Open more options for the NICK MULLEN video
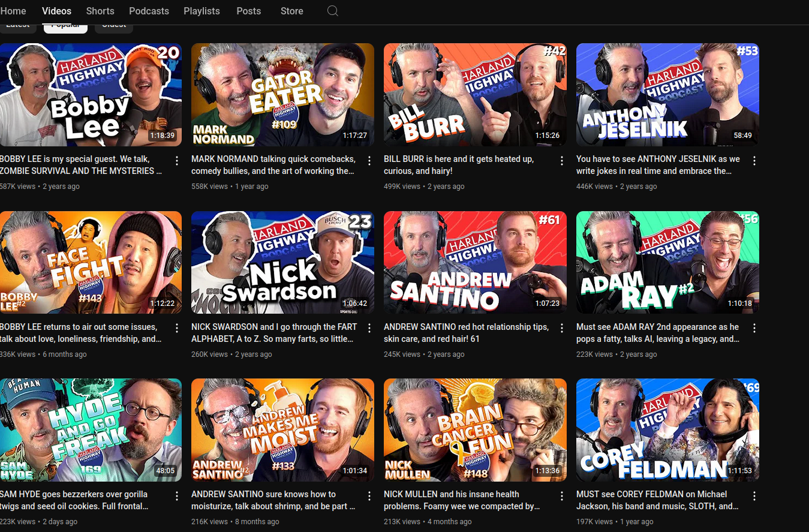 point(562,496)
